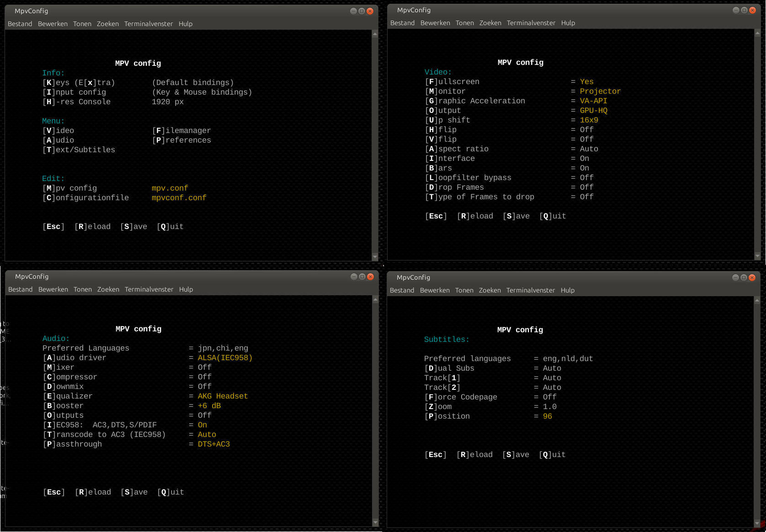The height and width of the screenshot is (532, 766).
Task: Click scrollbar up arrow in top-left terminal
Action: point(375,34)
